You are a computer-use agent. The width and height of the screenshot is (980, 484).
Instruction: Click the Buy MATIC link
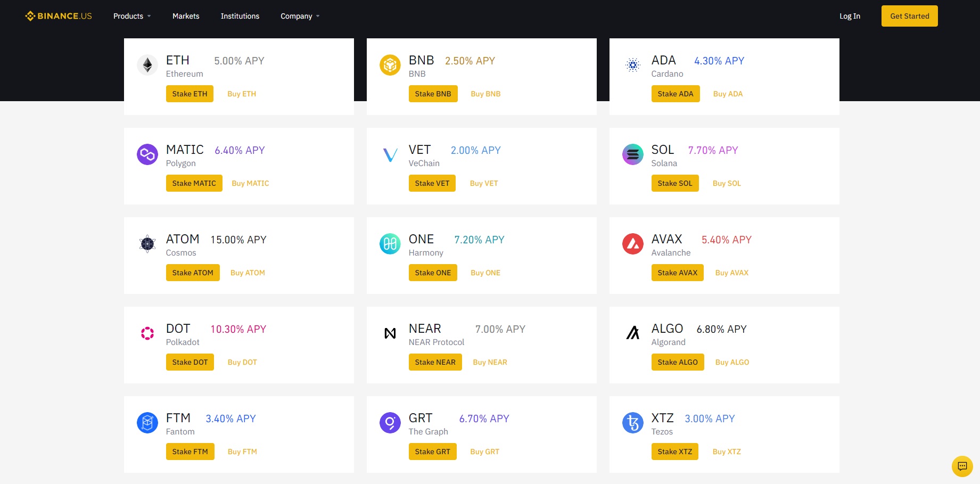[250, 183]
